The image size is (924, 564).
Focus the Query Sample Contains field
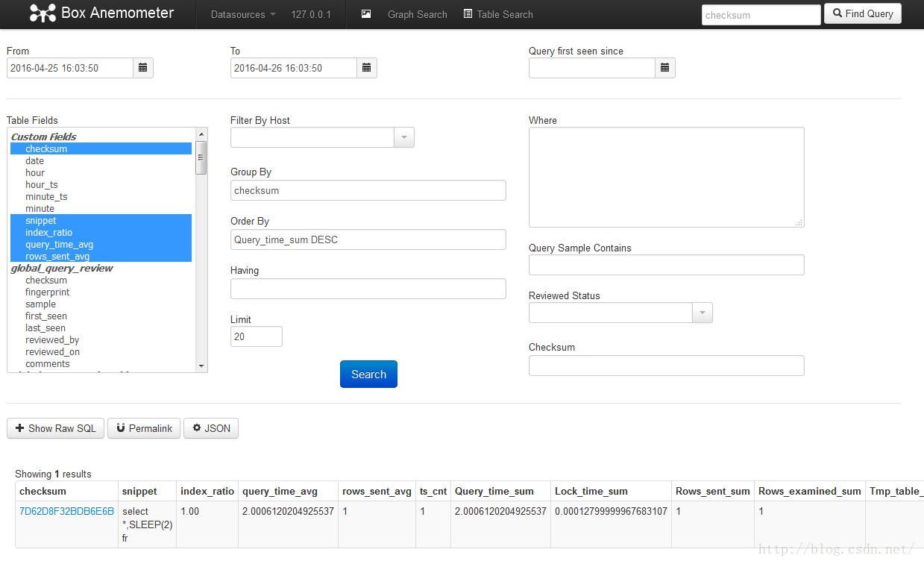point(667,265)
